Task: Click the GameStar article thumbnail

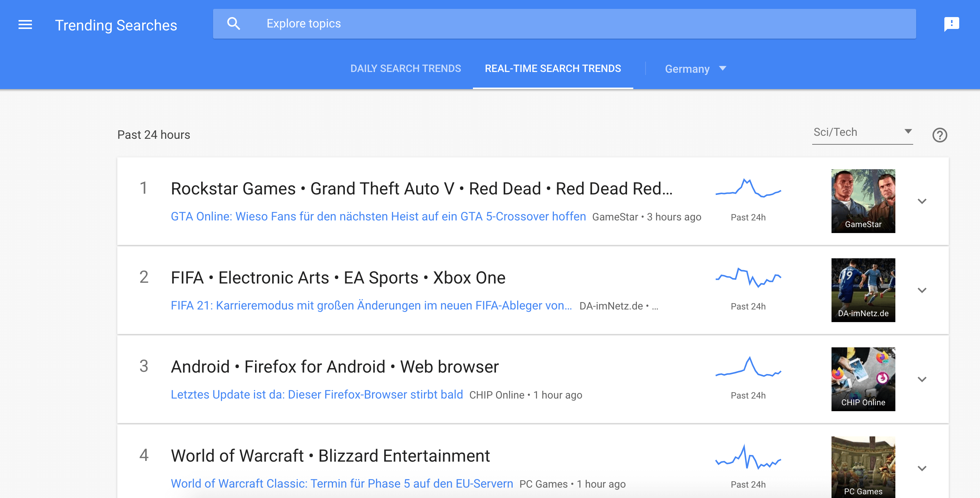Action: 863,201
